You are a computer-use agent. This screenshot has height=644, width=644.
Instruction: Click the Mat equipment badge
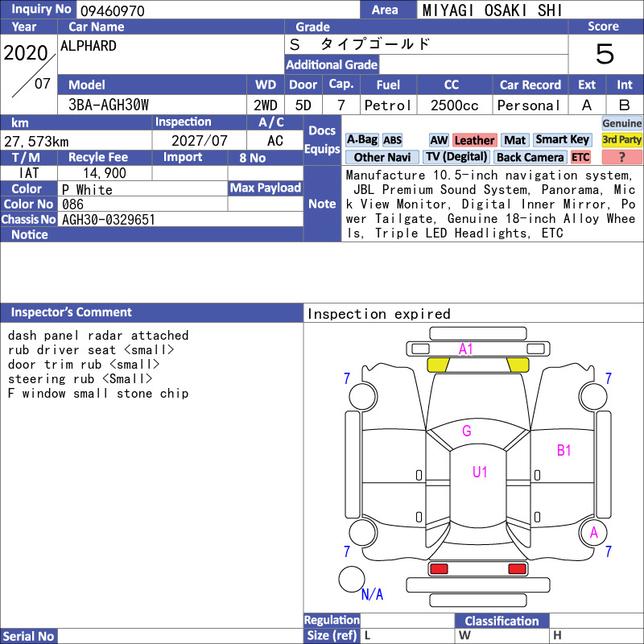coord(514,140)
